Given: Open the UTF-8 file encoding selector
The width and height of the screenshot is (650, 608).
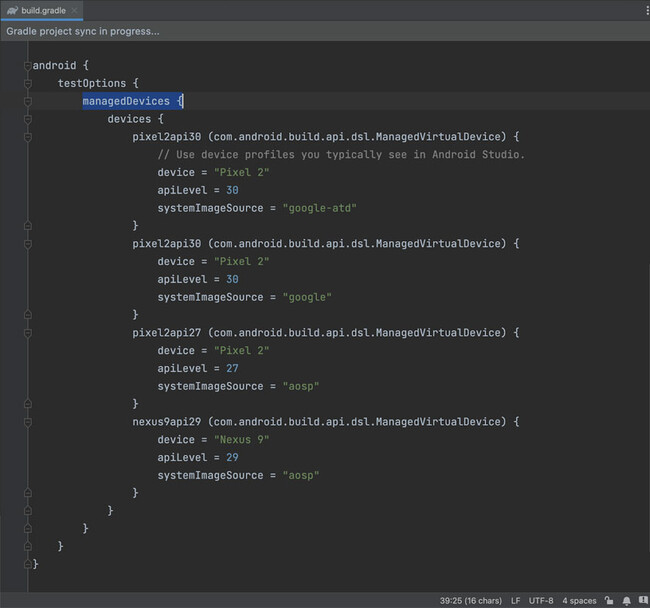Looking at the screenshot, I should tap(541, 601).
